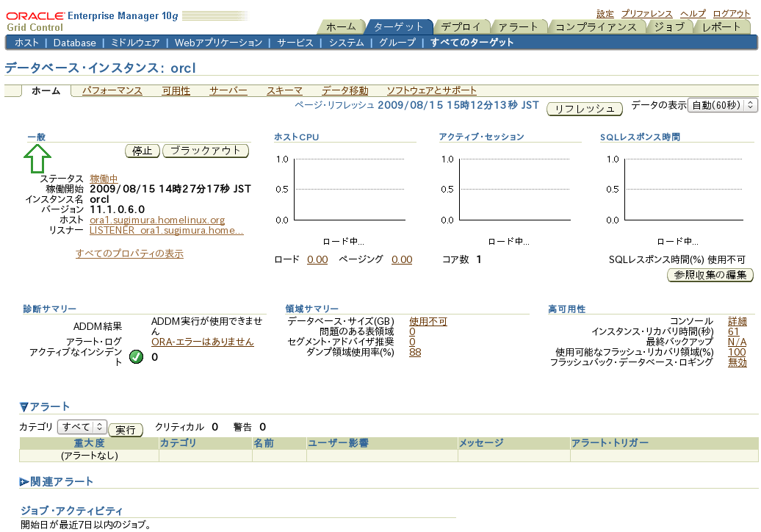
Task: Select すべてのターゲット in the subnavigation
Action: coord(472,43)
